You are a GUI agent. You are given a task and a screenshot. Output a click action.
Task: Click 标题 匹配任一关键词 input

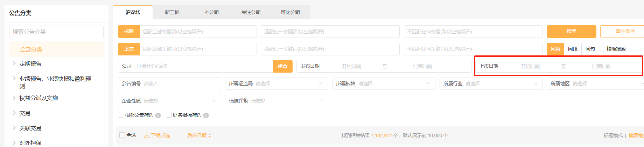330,32
